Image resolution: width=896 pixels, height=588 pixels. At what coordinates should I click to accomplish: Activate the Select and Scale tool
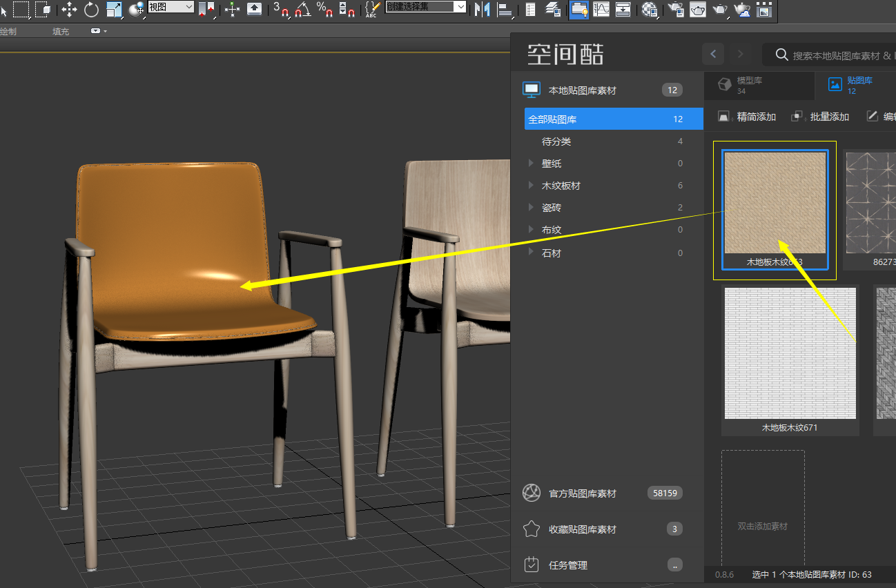coord(114,9)
